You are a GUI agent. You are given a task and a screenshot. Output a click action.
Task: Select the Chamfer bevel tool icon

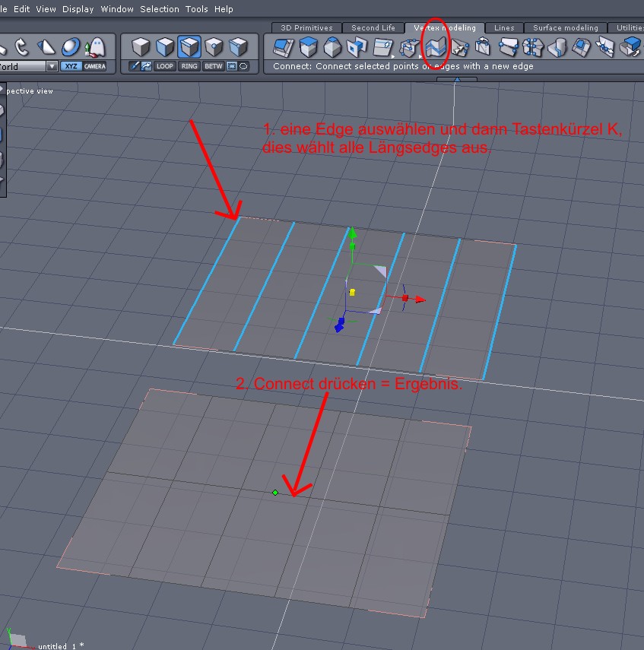point(332,47)
